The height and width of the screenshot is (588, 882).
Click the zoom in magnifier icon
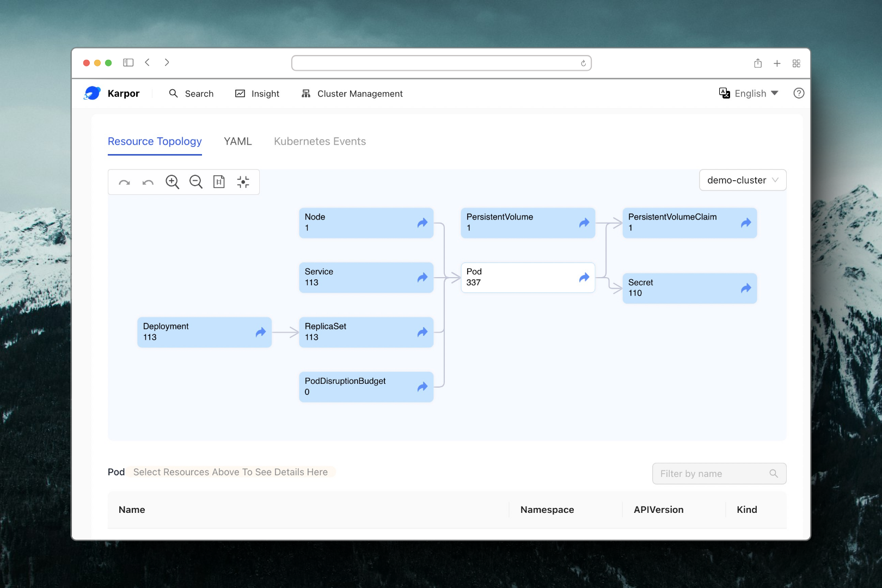pyautogui.click(x=172, y=182)
